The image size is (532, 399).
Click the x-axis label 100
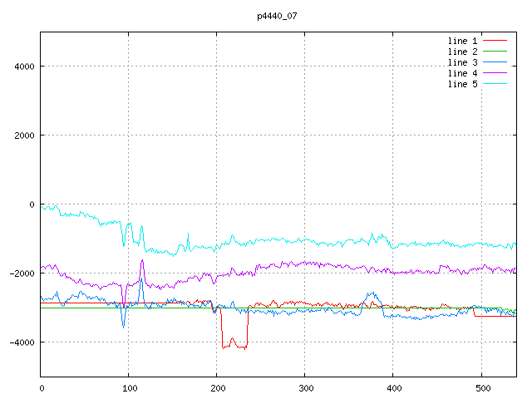tap(130, 388)
